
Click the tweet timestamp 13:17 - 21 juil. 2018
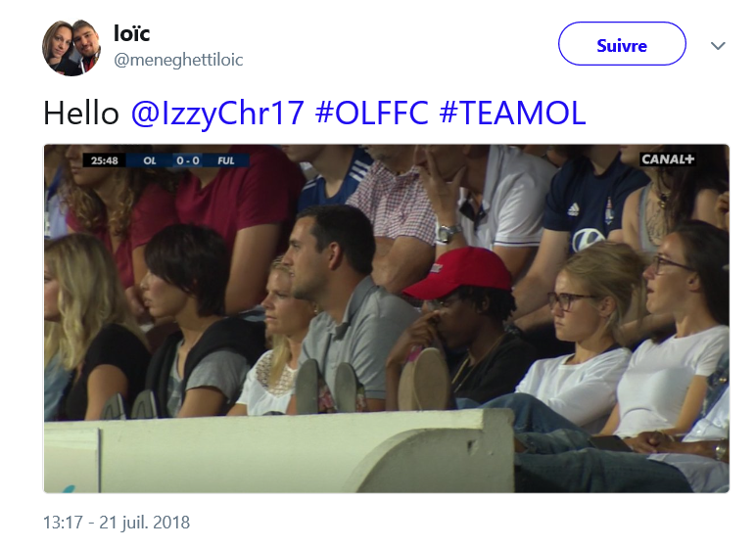coord(117,523)
